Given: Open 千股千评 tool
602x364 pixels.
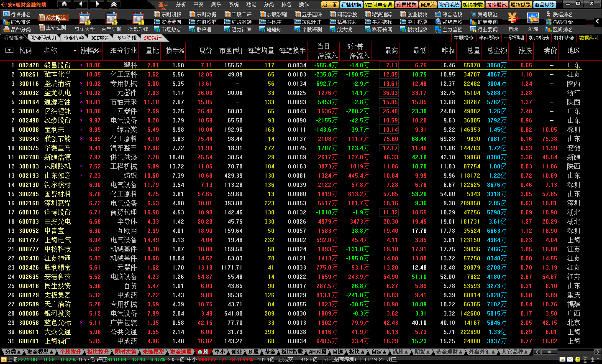Looking at the screenshot, I should [x=238, y=14].
